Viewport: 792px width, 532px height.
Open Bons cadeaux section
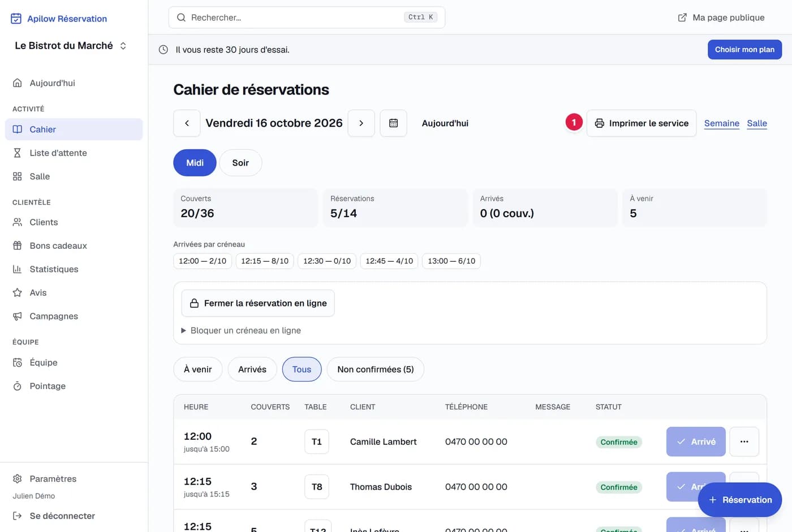pyautogui.click(x=74, y=246)
